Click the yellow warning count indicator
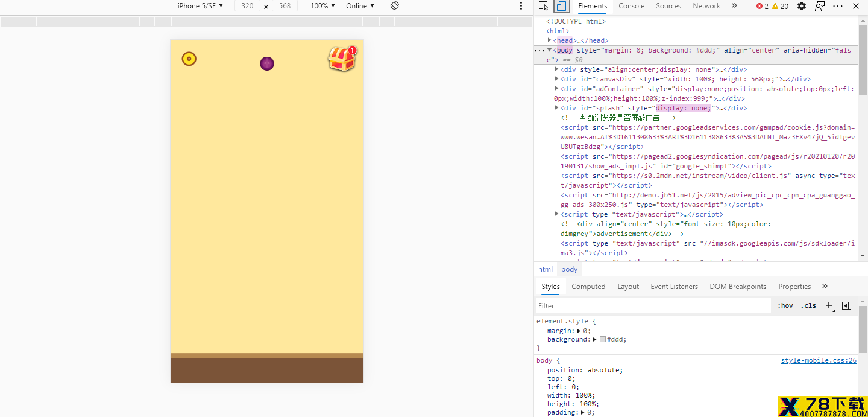 click(x=780, y=6)
